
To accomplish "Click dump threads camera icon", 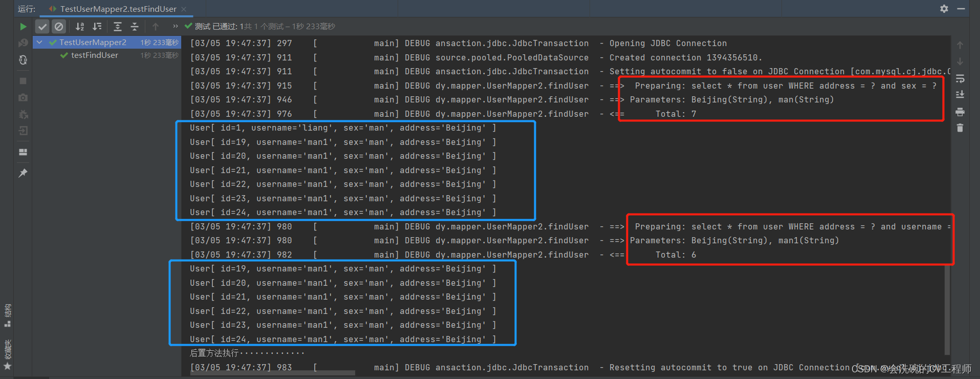I will click(x=23, y=97).
